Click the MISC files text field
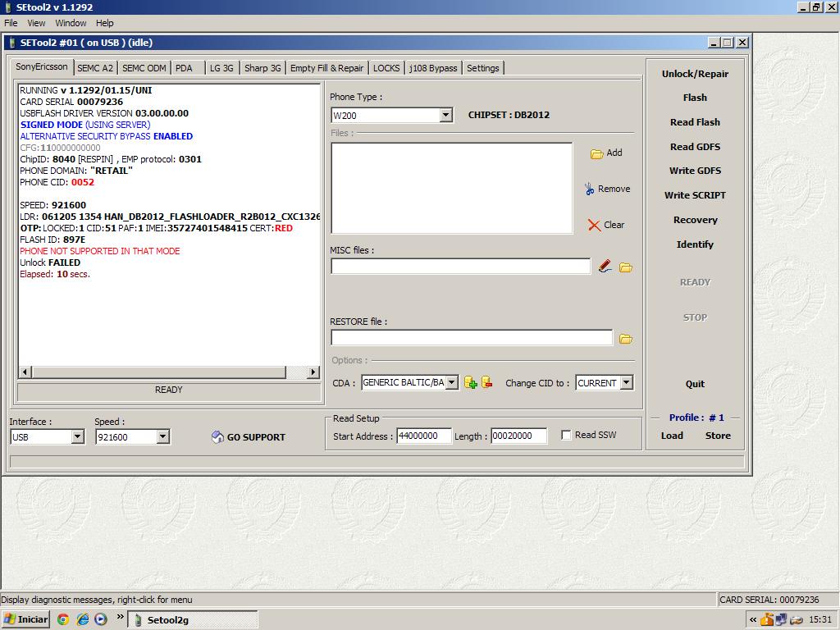The width and height of the screenshot is (840, 630). (461, 267)
